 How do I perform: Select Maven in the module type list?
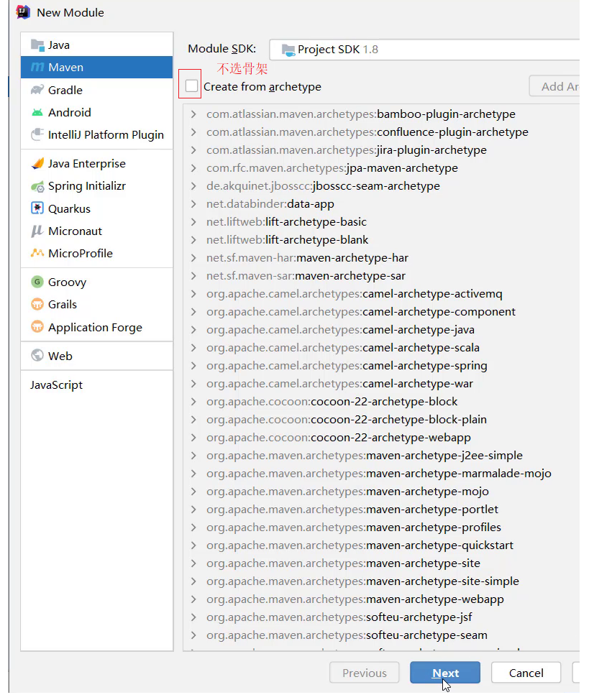(96, 68)
